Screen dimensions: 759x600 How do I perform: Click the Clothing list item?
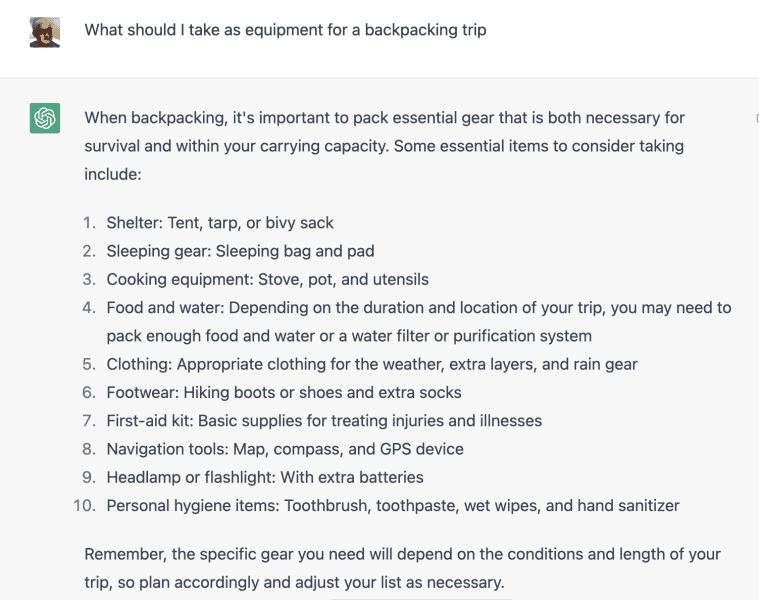click(x=372, y=364)
